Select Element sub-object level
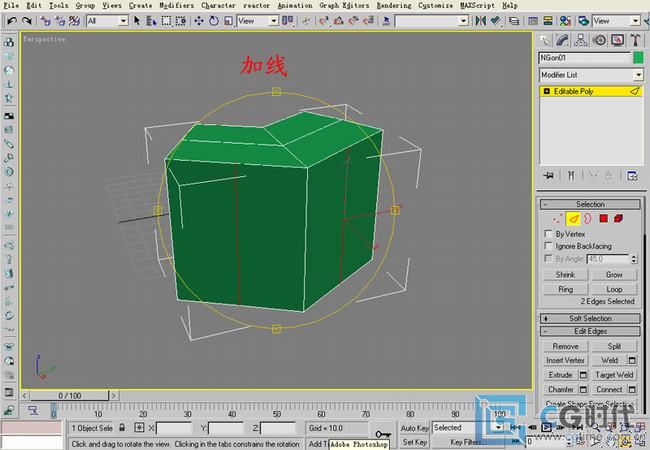The width and height of the screenshot is (650, 450). point(618,218)
